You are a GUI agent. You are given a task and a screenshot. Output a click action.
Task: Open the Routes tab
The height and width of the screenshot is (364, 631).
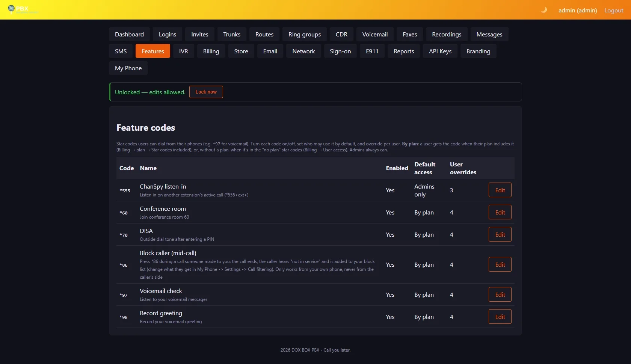[264, 34]
